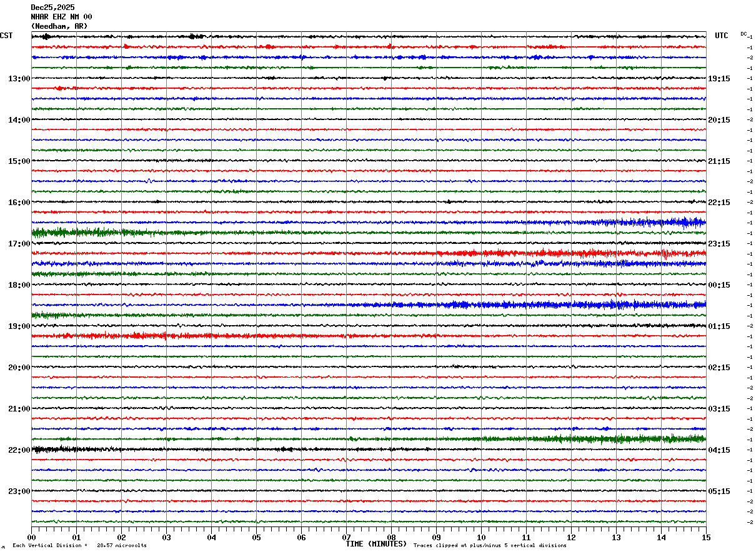The image size is (756, 554).
Task: Click minute tick 12 on the time axis
Action: 571,537
